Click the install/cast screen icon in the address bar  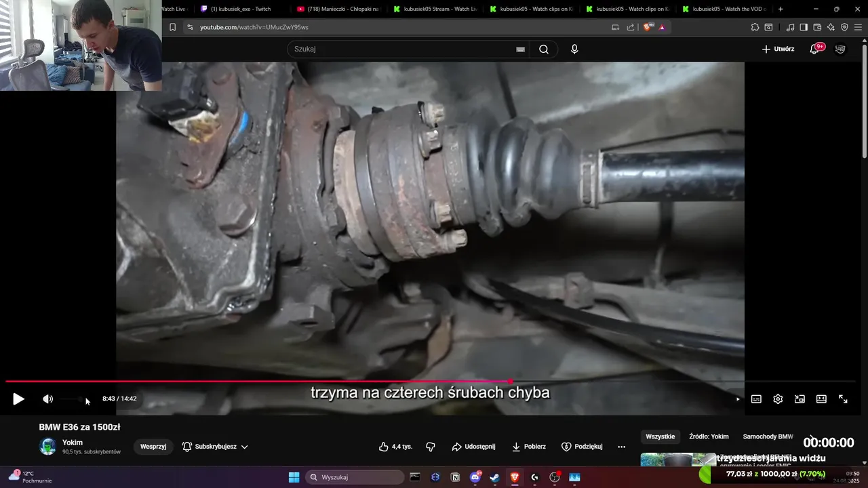[615, 27]
